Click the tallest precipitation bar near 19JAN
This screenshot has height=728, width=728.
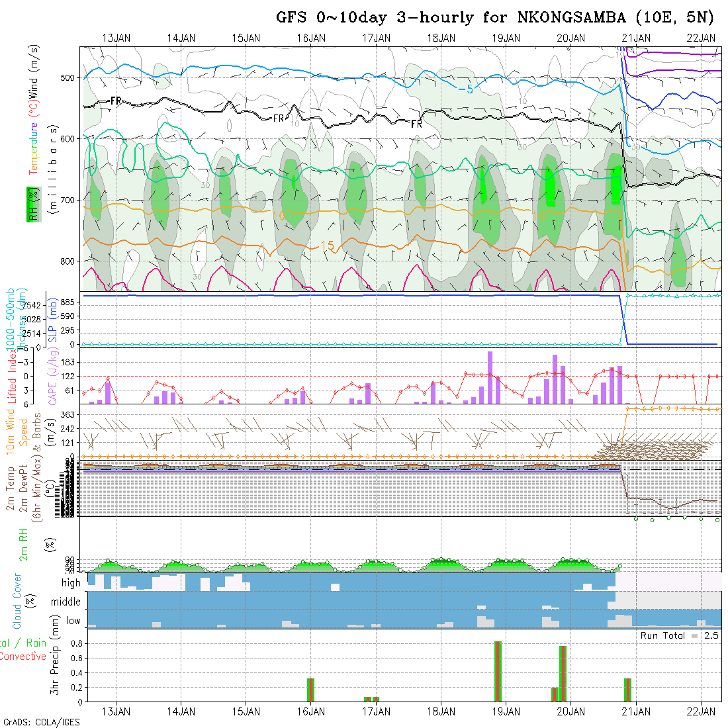tap(498, 671)
